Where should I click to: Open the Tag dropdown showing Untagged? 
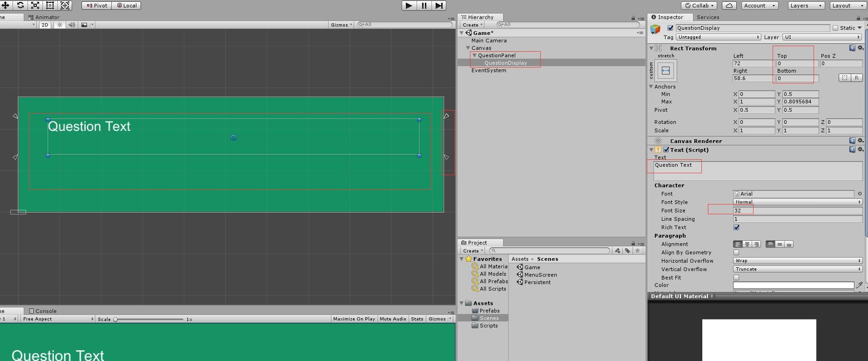(x=719, y=37)
